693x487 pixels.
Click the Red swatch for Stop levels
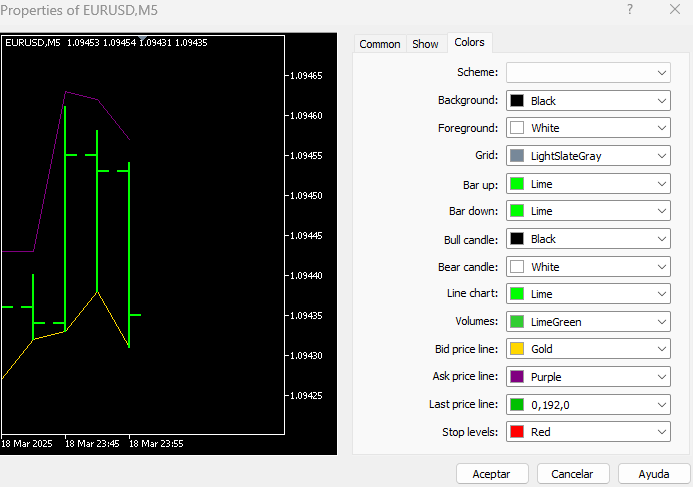[517, 432]
